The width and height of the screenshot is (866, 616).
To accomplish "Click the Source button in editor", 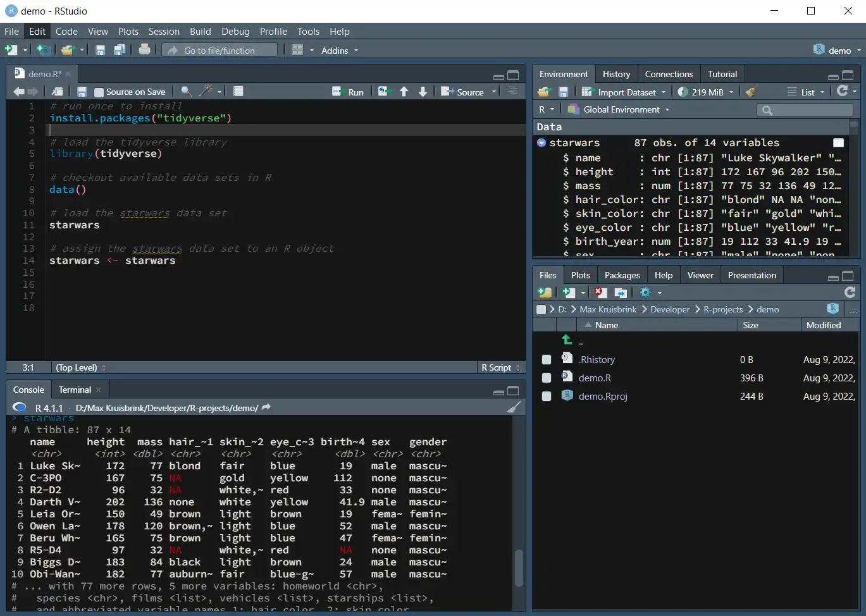I will click(x=462, y=92).
